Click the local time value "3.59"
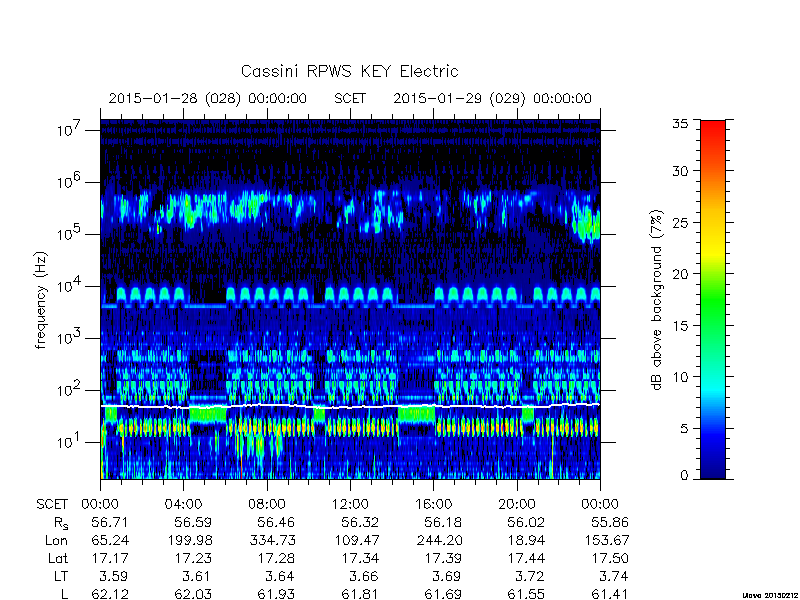Image resolution: width=800 pixels, height=600 pixels. 113,577
